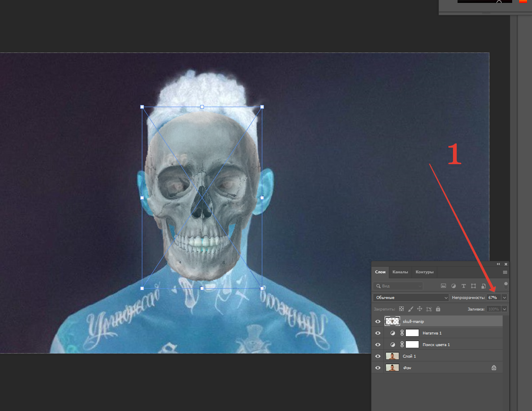Select the Негатив 1 layer mask thumbnail
This screenshot has height=411, width=532.
coord(412,333)
